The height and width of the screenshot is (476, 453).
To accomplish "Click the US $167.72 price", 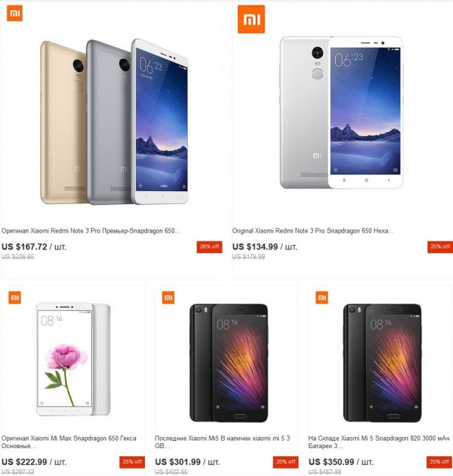I will pos(24,247).
